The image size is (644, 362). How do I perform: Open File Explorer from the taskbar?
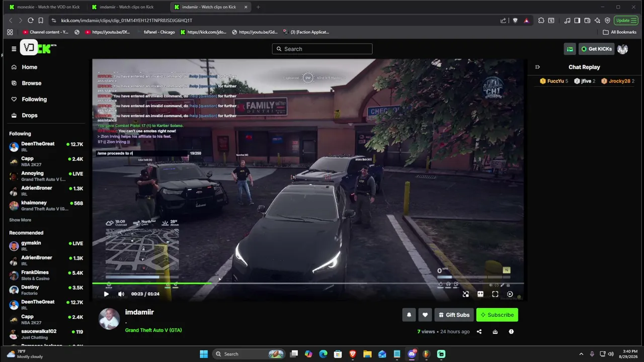[x=367, y=354]
